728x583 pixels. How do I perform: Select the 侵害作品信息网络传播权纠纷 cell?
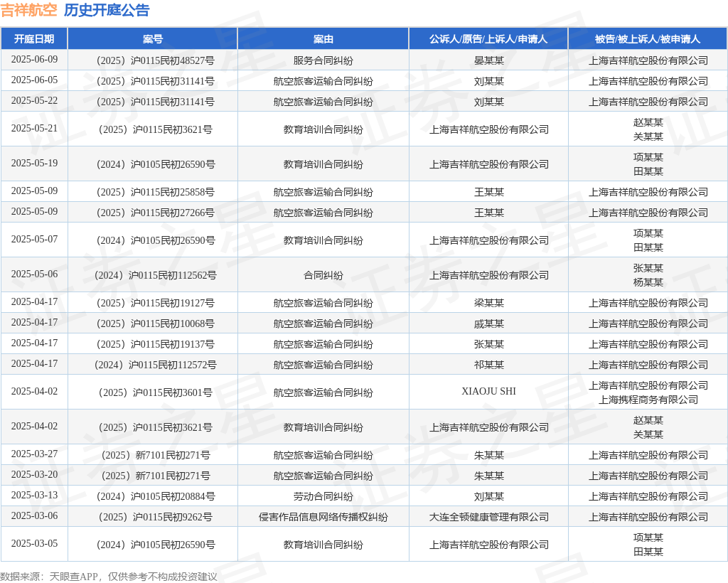[x=323, y=517]
